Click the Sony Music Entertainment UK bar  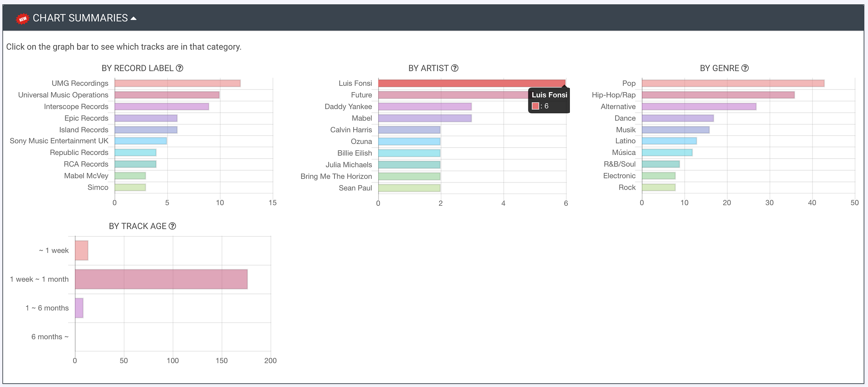coord(141,141)
